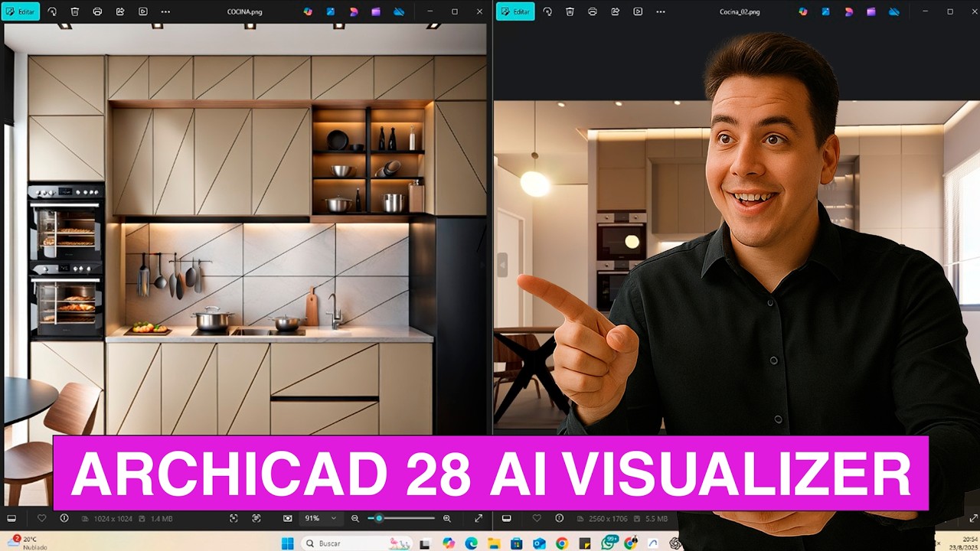Toggle filmstrip in the COCINA.png window

pos(11,518)
